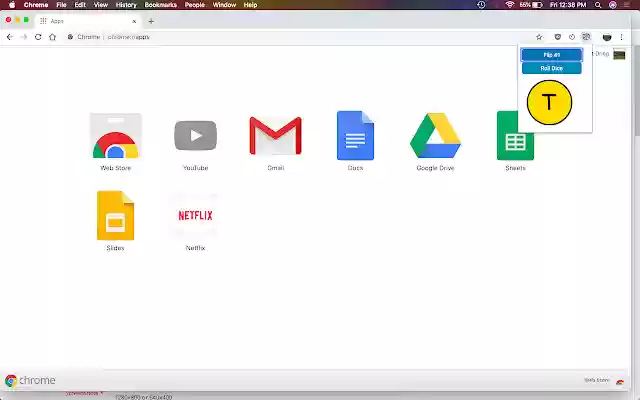
Task: Open the Slides app
Action: [116, 216]
